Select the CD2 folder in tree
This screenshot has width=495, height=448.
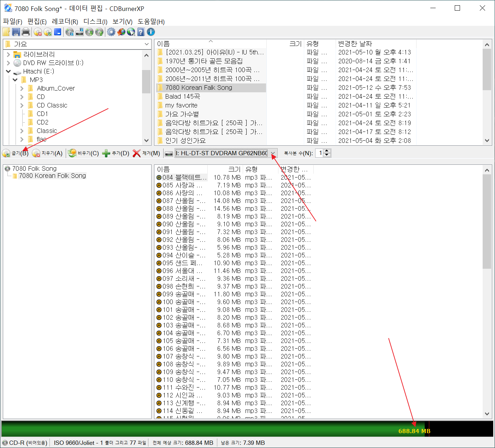(42, 122)
